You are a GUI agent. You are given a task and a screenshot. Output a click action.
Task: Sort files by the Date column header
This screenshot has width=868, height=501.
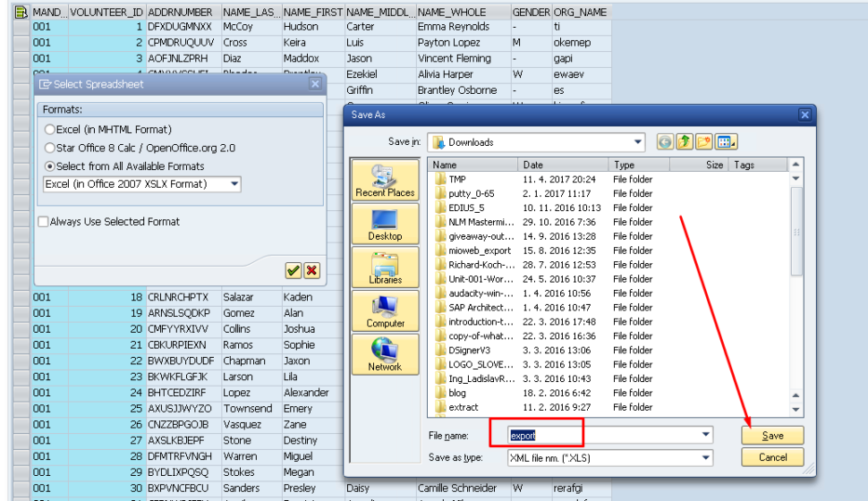[564, 165]
